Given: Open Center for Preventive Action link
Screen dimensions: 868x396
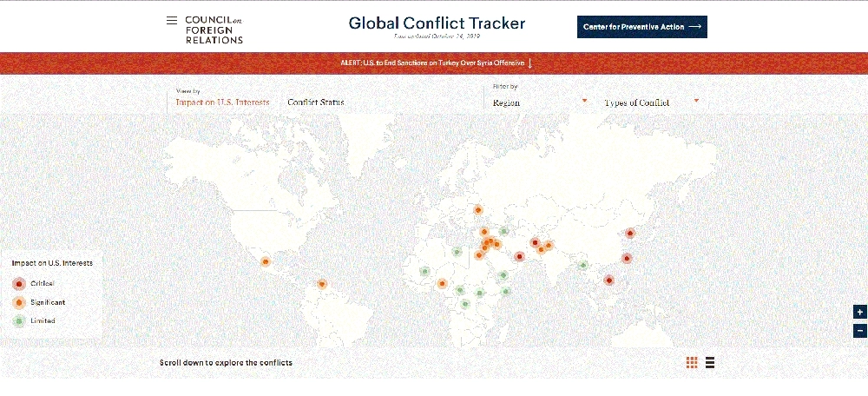Looking at the screenshot, I should (x=641, y=27).
